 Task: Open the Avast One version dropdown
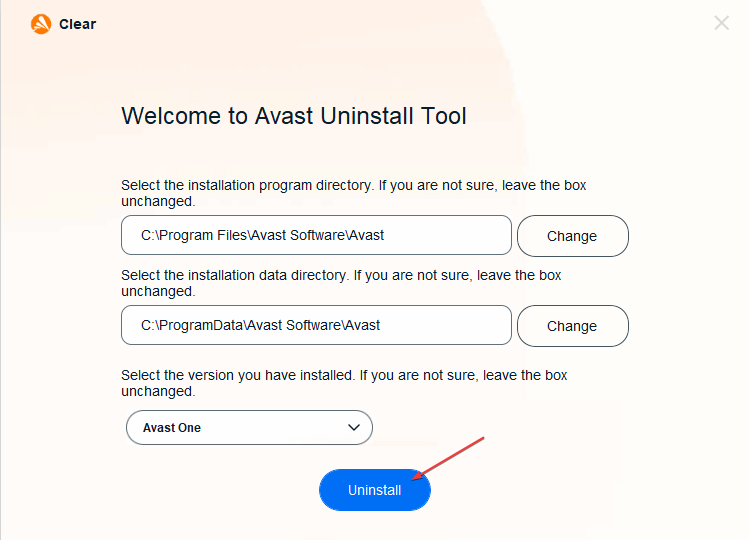pos(249,427)
